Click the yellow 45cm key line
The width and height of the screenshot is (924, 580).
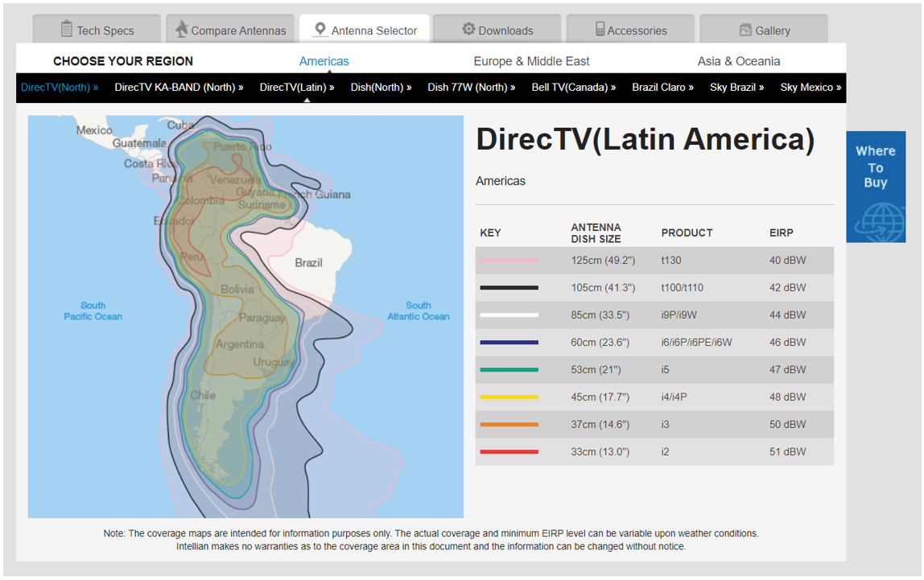[x=509, y=397]
